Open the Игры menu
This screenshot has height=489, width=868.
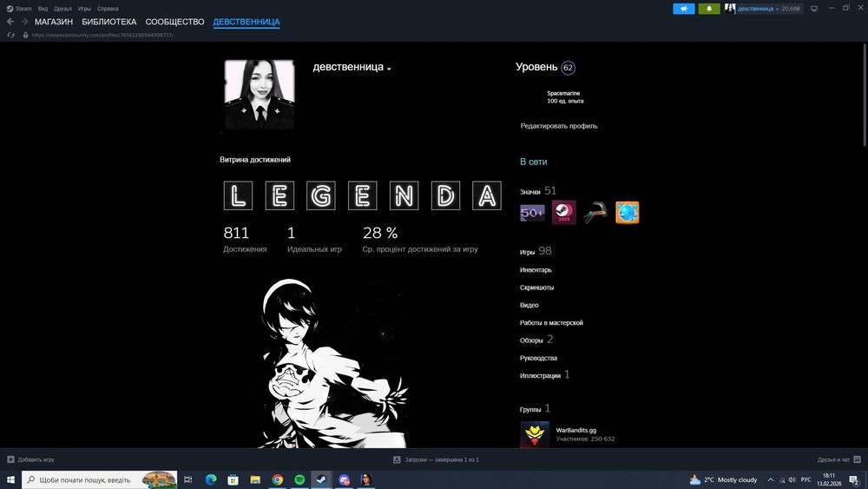coord(84,9)
